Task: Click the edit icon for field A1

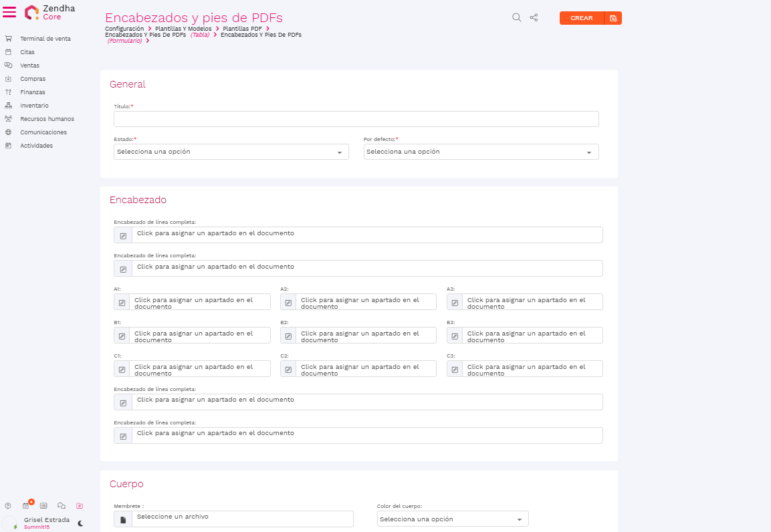Action: (x=122, y=302)
